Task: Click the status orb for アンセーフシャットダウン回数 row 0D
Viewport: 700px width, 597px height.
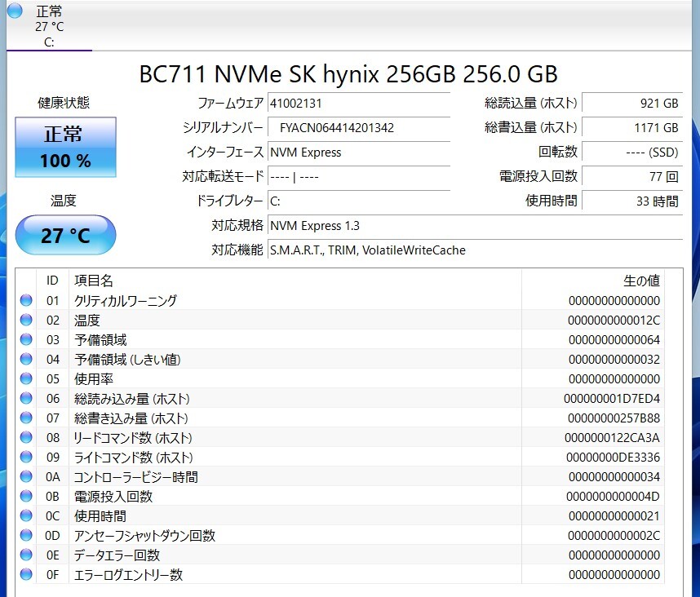Action: (x=26, y=536)
